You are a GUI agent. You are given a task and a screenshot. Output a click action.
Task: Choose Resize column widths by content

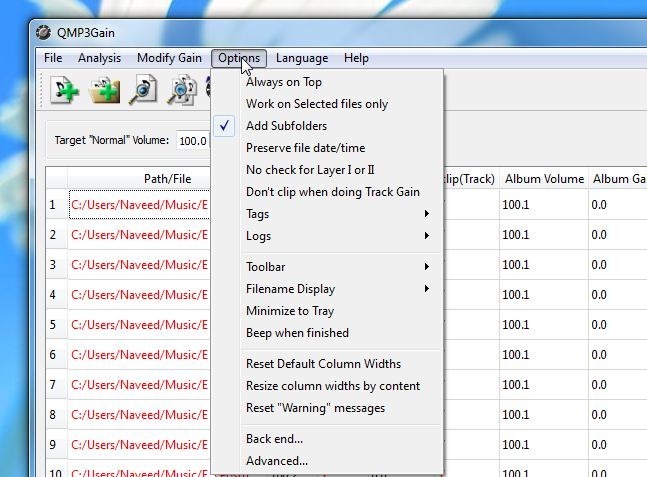click(327, 386)
